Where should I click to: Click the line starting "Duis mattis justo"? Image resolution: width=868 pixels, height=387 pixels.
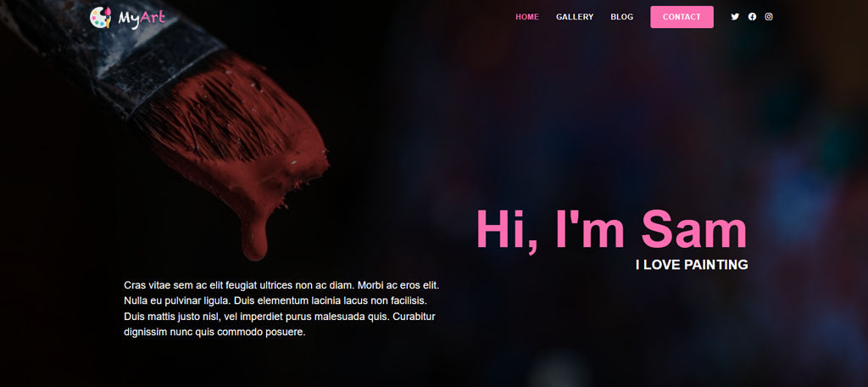pyautogui.click(x=280, y=317)
